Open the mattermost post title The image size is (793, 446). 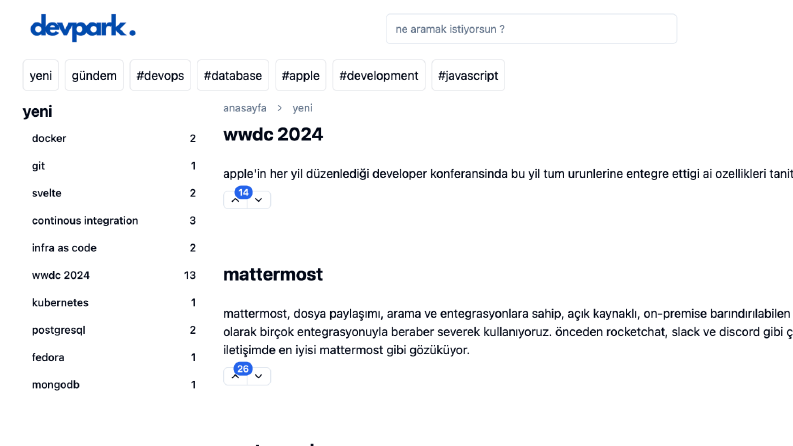[x=273, y=274]
